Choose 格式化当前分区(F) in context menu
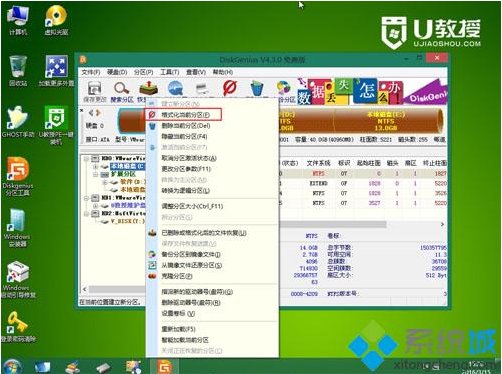 coord(183,115)
